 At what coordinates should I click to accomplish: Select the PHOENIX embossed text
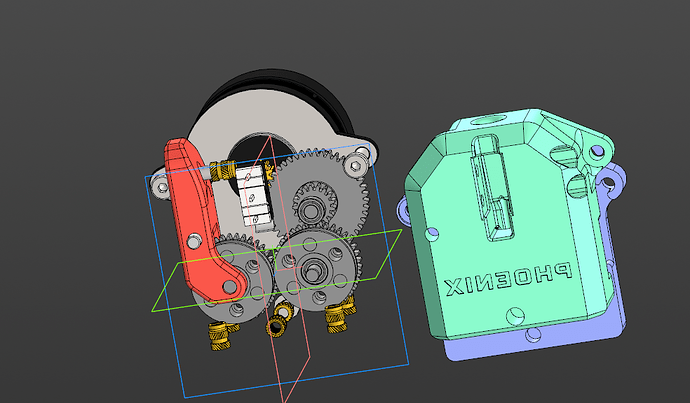[x=508, y=279]
